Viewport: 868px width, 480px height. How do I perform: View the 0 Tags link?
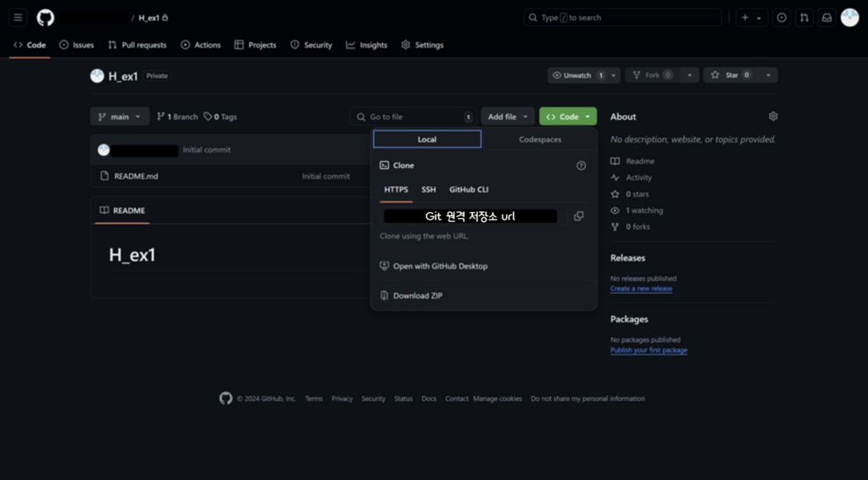coord(220,117)
